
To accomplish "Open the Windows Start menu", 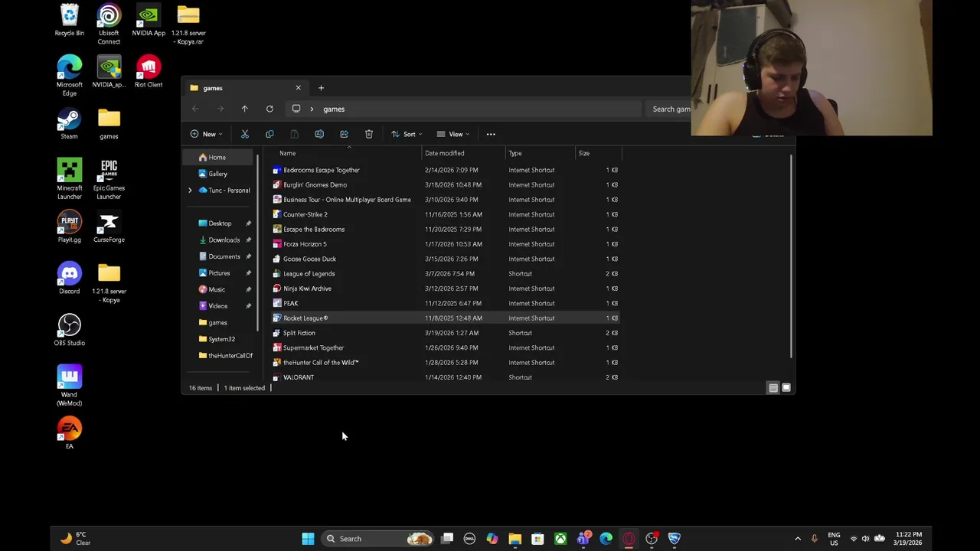I will pos(308,539).
